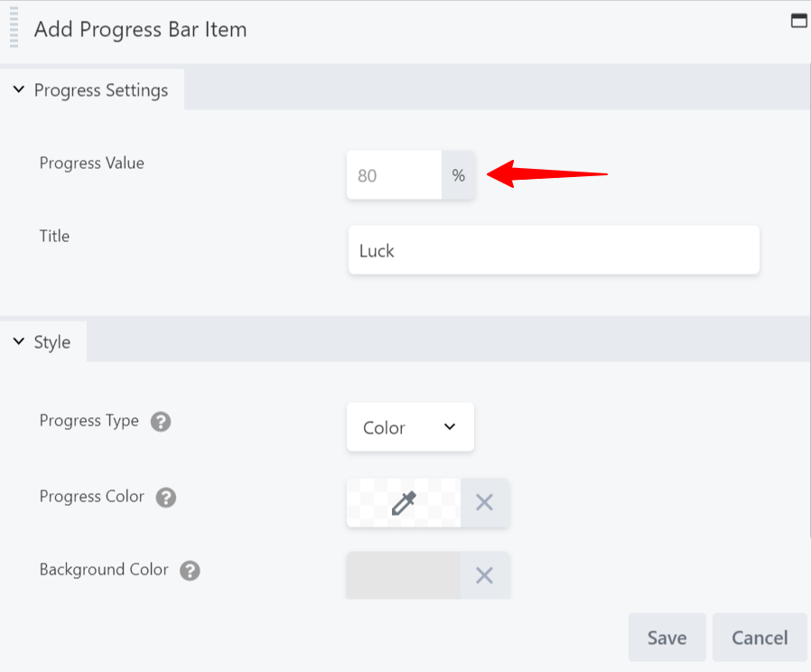Click the Background Color swatch

[404, 575]
